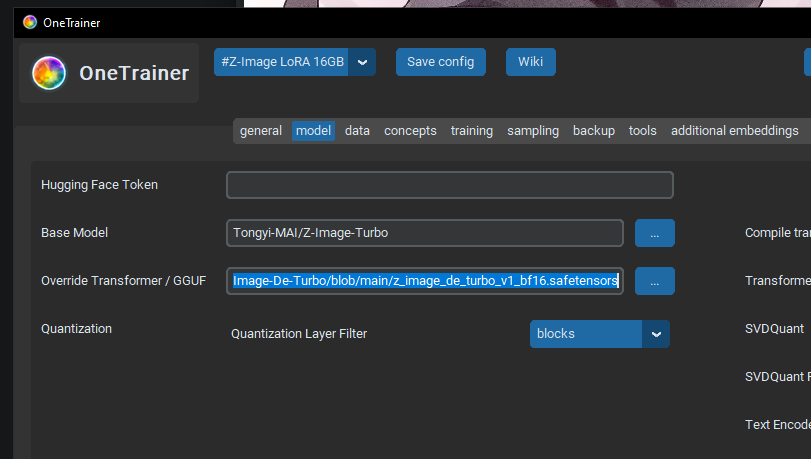Open the Wiki button
Screen dimensions: 811x459
531,62
